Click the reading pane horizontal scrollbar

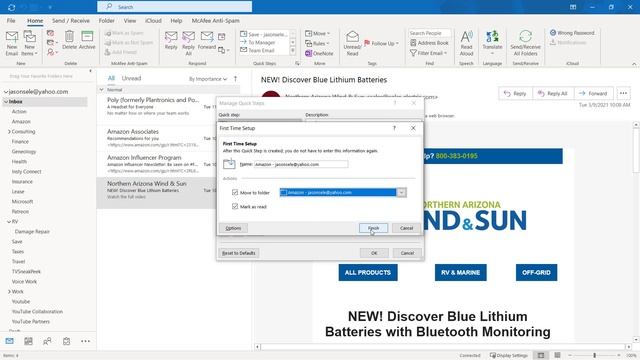[x=443, y=347]
